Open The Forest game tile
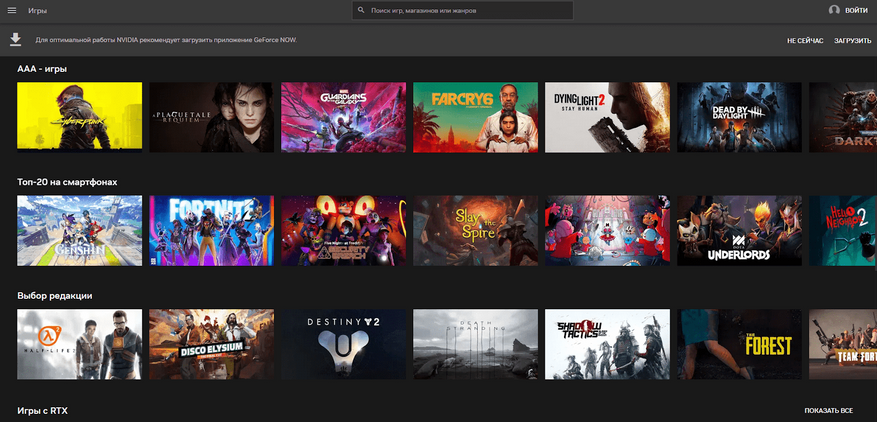Viewport: 877px width, 422px height. click(x=739, y=344)
